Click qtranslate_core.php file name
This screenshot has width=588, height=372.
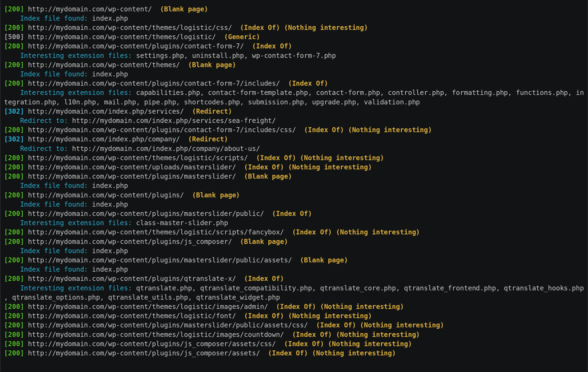click(358, 288)
